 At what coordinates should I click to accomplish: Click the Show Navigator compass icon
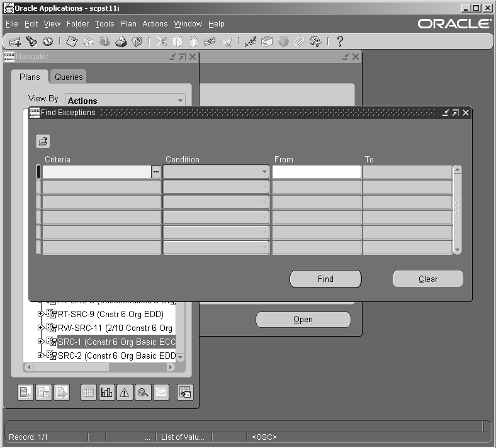coord(48,42)
